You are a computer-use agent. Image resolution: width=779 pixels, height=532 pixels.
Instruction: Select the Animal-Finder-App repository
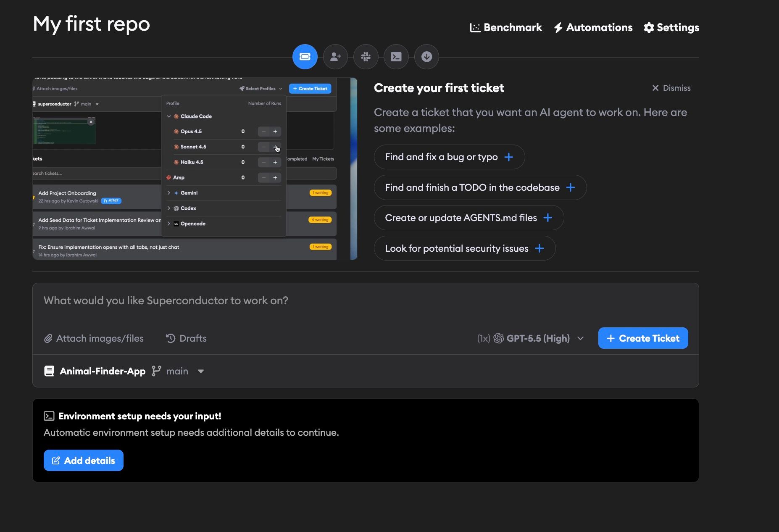coord(95,371)
